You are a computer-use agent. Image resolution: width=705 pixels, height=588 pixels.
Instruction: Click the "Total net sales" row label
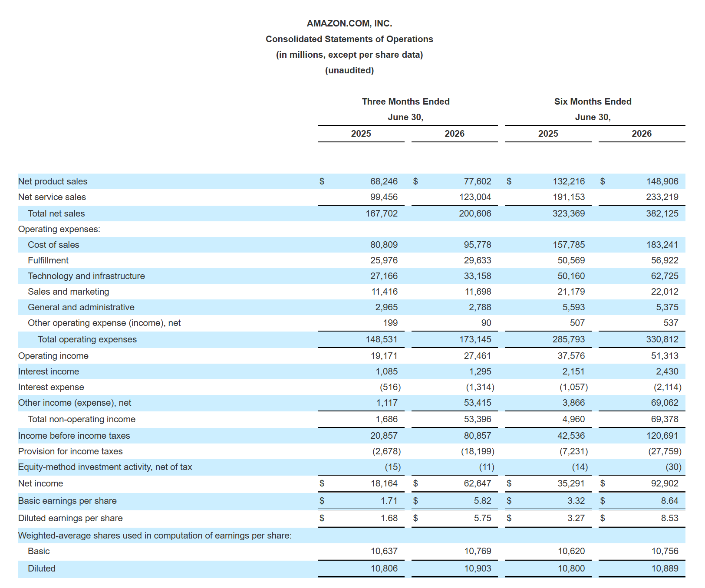point(56,214)
